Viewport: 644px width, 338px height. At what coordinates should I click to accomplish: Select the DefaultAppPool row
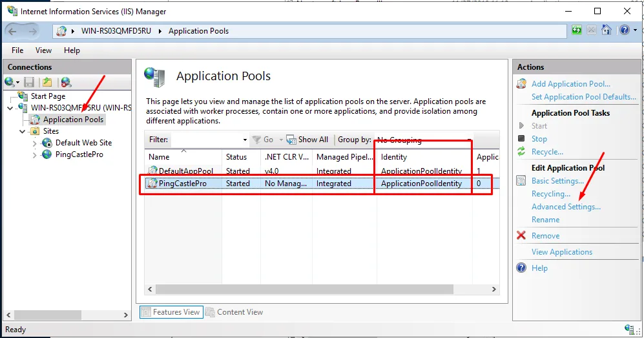point(322,171)
